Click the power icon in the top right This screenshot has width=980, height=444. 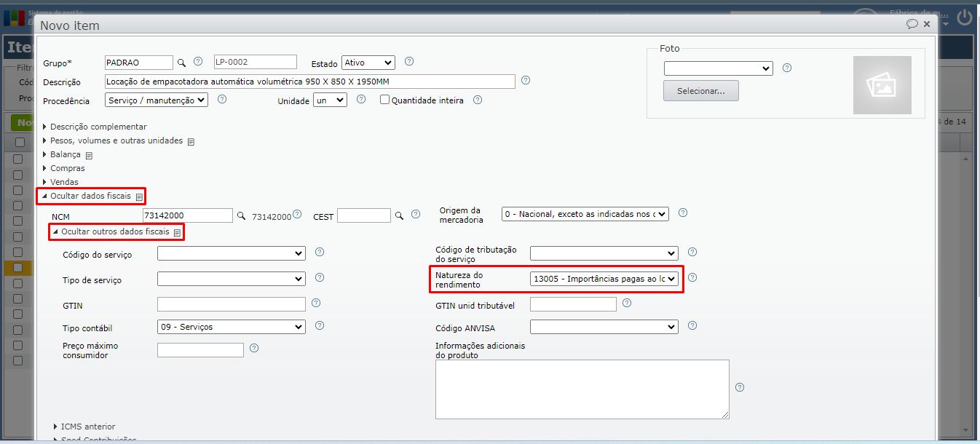click(x=965, y=17)
